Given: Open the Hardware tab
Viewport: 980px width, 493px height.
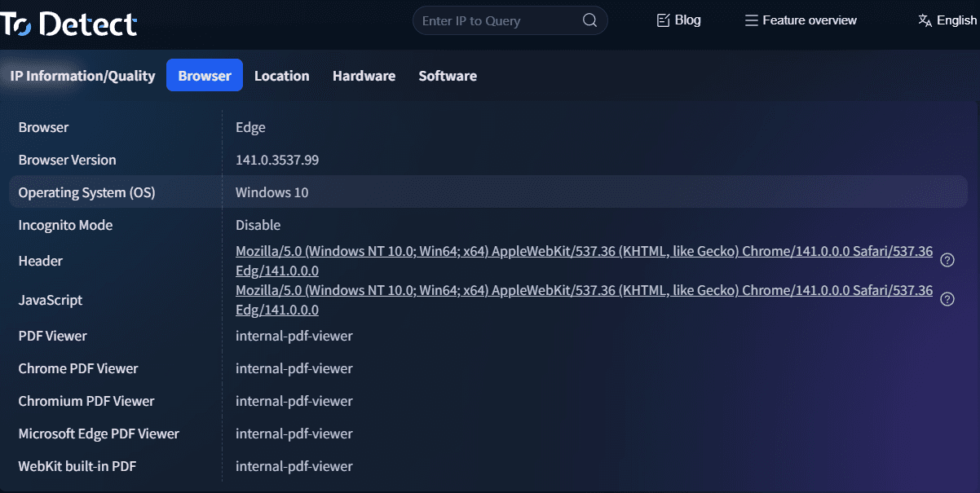Looking at the screenshot, I should point(364,76).
